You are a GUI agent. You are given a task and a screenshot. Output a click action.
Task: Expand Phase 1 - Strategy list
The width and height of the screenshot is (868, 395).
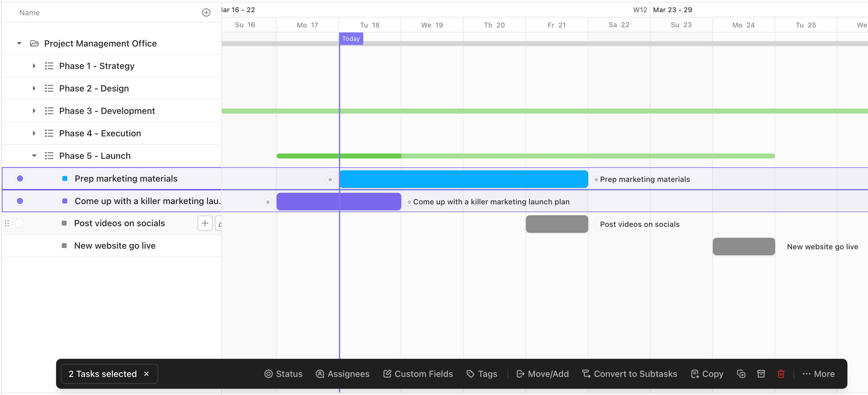[x=34, y=66]
